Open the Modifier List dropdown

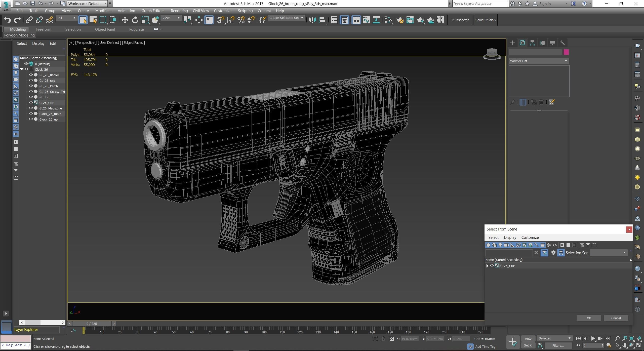pyautogui.click(x=539, y=61)
